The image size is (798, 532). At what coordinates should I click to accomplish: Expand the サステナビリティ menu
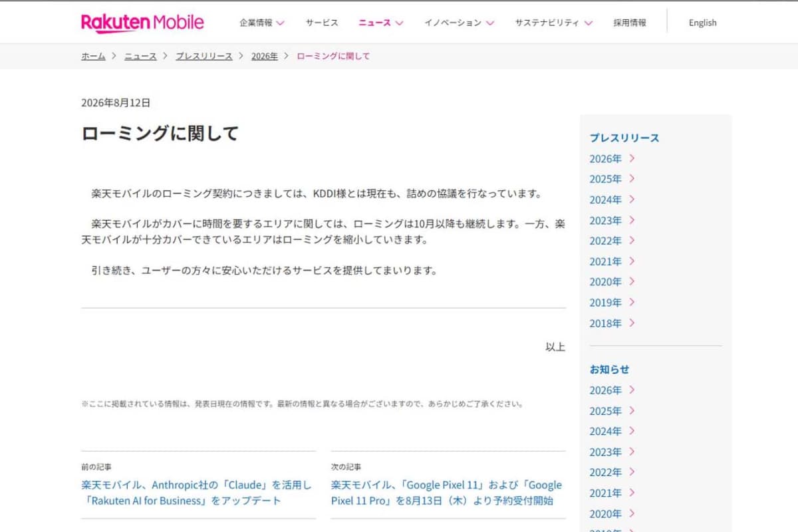[x=554, y=23]
